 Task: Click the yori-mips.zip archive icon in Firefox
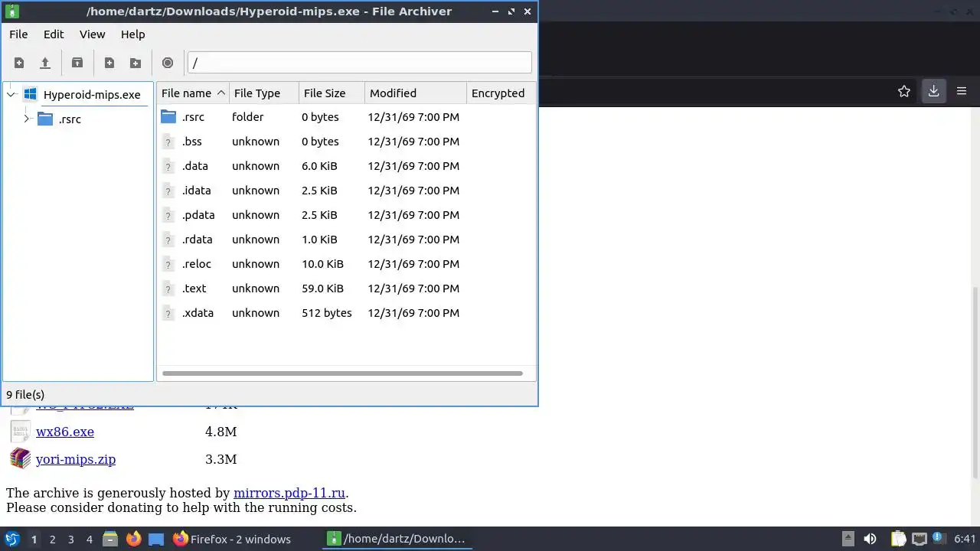[x=20, y=459]
